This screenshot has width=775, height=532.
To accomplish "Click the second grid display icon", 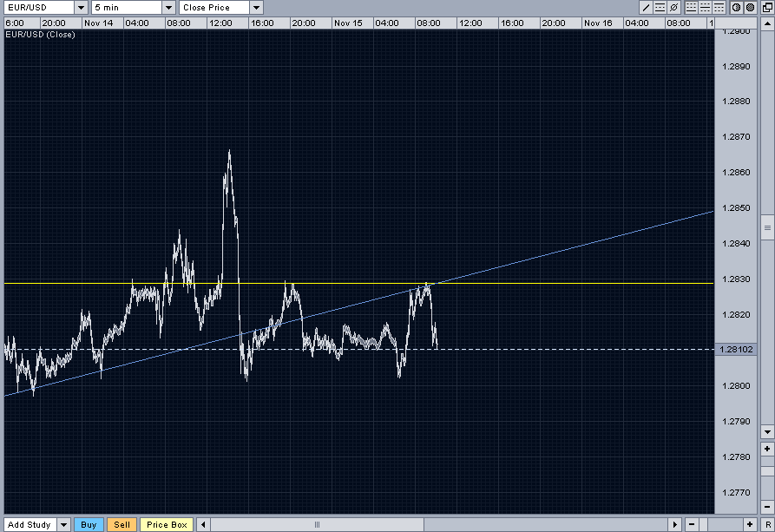I will (x=705, y=7).
